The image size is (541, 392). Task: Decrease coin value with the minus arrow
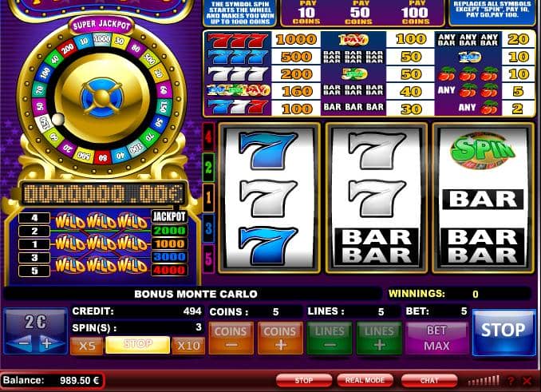tap(23, 343)
